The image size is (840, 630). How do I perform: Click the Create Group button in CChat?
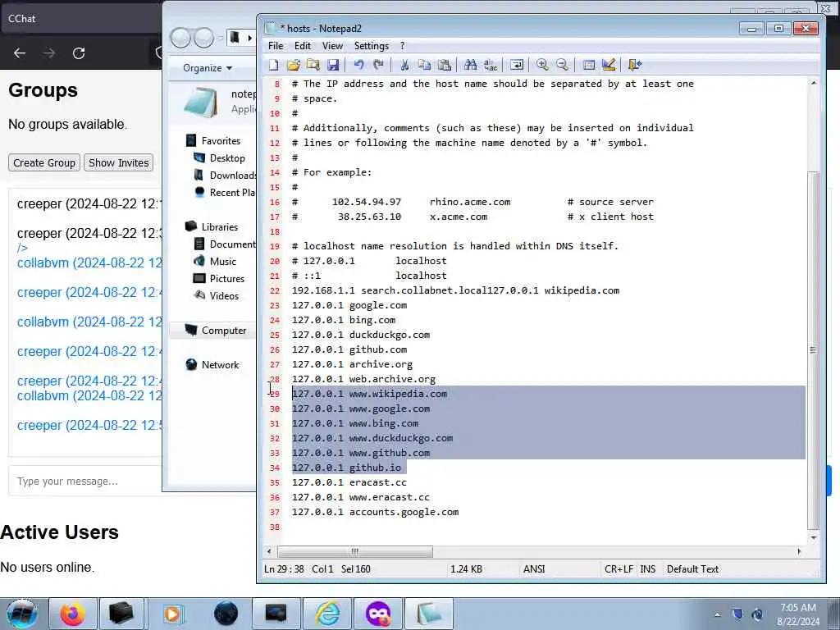pyautogui.click(x=44, y=163)
